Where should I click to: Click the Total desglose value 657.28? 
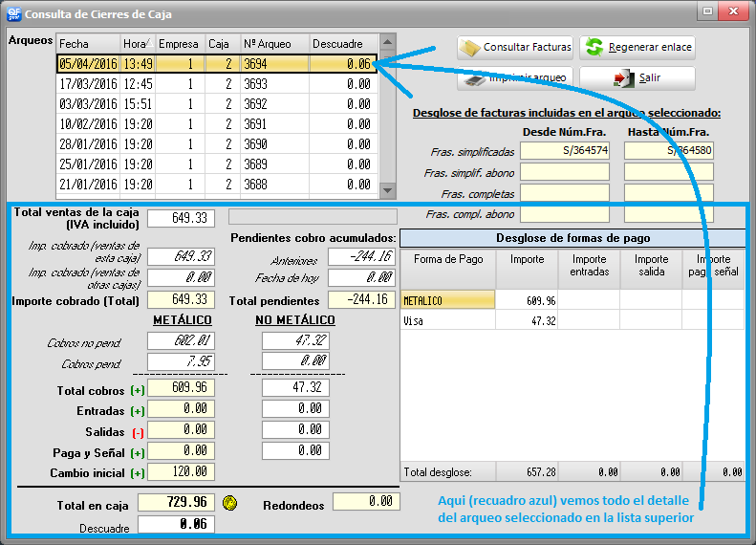pos(527,471)
